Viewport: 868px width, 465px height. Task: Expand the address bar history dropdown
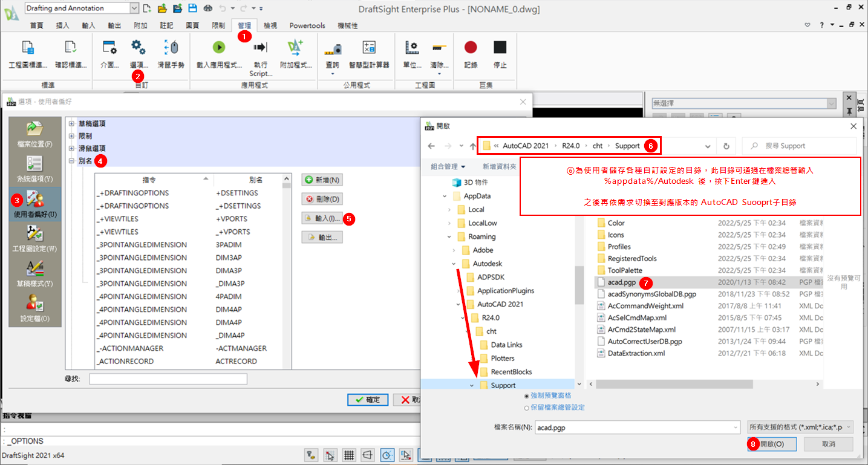[708, 146]
